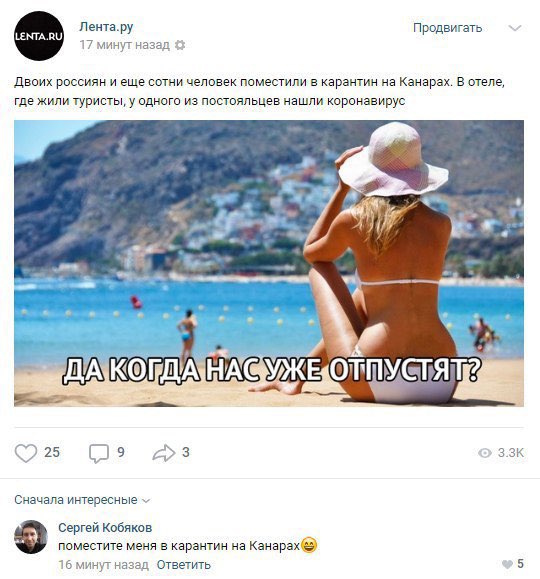Reply using the Ответить link

click(x=183, y=565)
